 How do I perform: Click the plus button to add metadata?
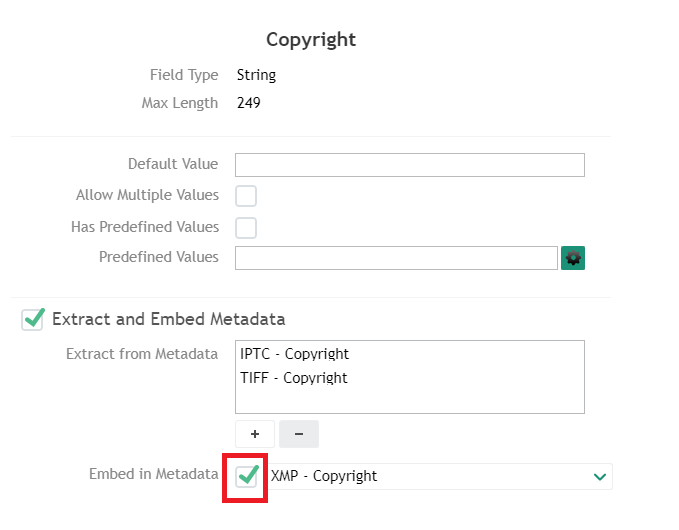tap(255, 434)
